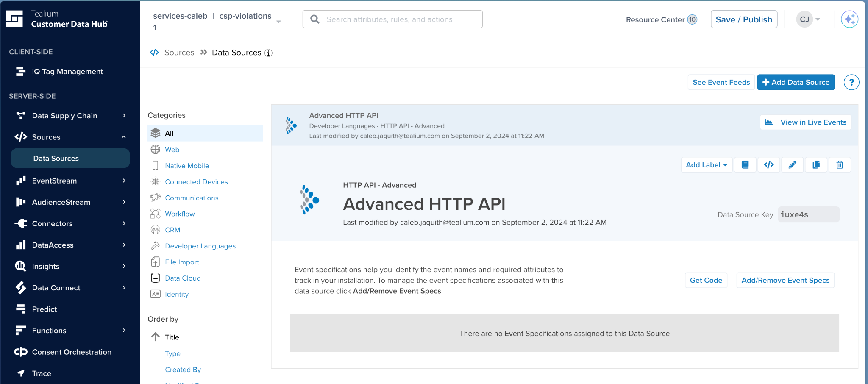Screen dimensions: 868x384
Task: Click the Data Cloud database icon
Action: click(x=156, y=278)
